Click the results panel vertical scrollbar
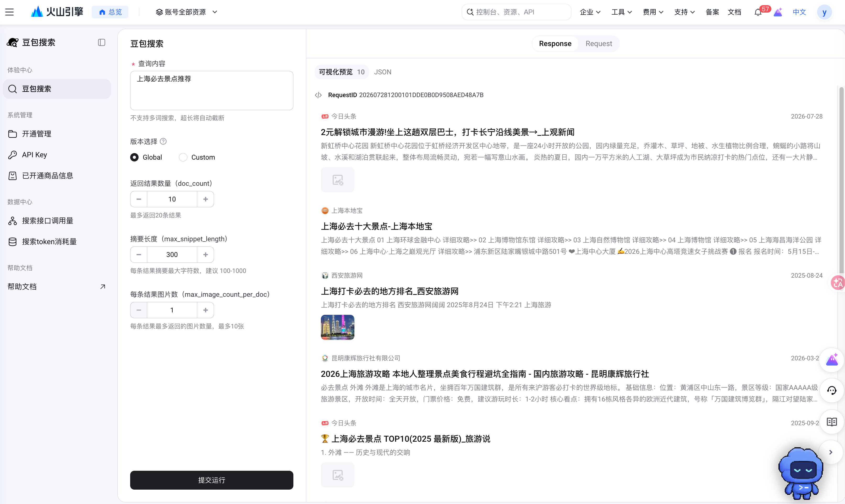845x504 pixels. [841, 180]
